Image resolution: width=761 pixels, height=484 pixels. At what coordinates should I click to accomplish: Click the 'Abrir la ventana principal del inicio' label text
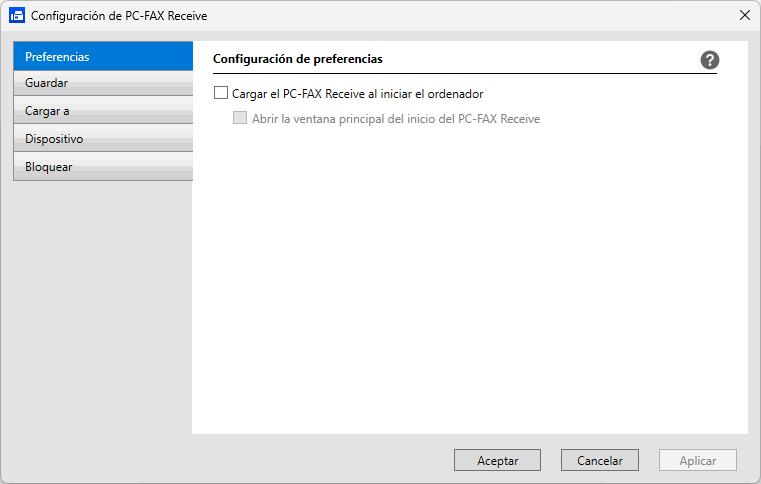(395, 118)
